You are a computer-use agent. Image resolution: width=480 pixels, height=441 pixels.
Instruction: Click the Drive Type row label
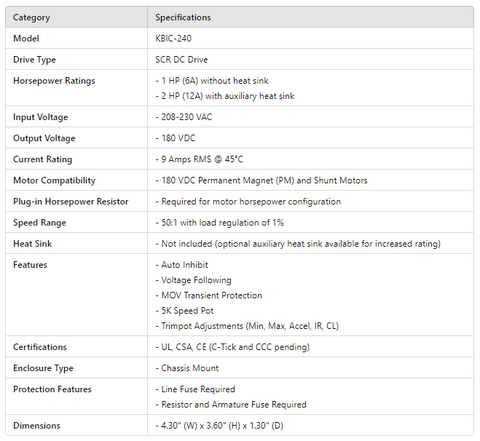pyautogui.click(x=34, y=60)
